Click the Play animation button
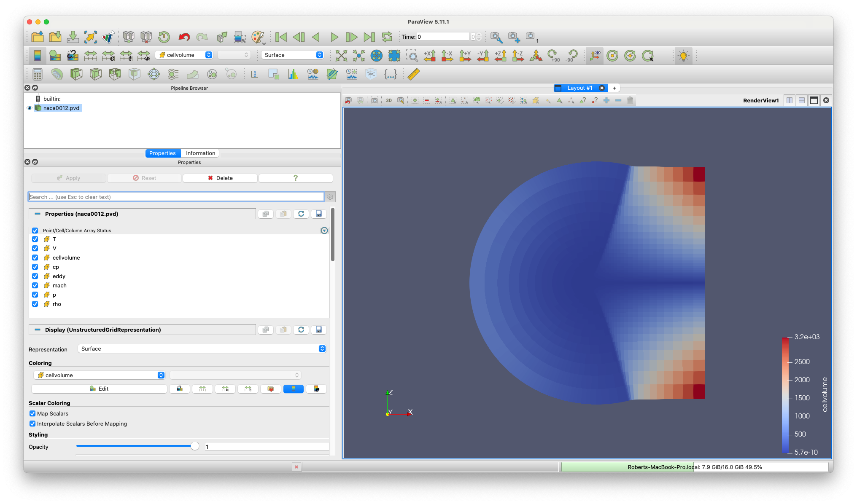The height and width of the screenshot is (504, 857). coord(334,37)
